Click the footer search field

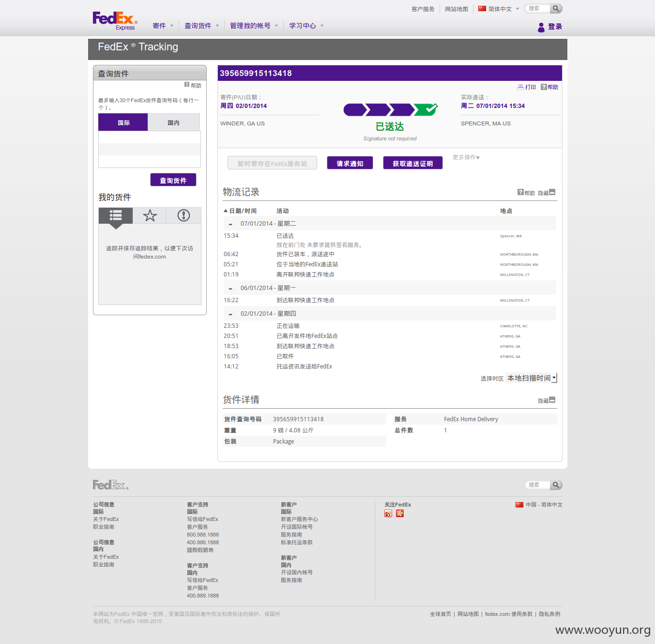point(538,485)
